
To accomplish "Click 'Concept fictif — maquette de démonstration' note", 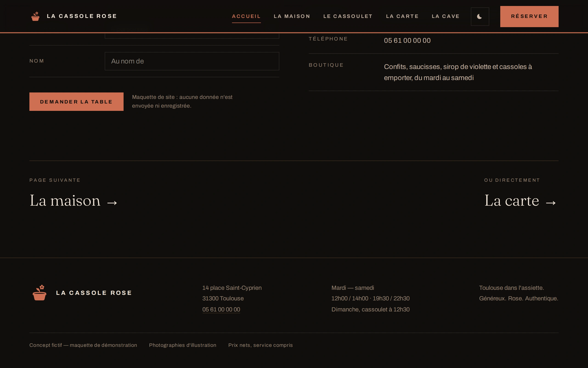I will click(83, 345).
